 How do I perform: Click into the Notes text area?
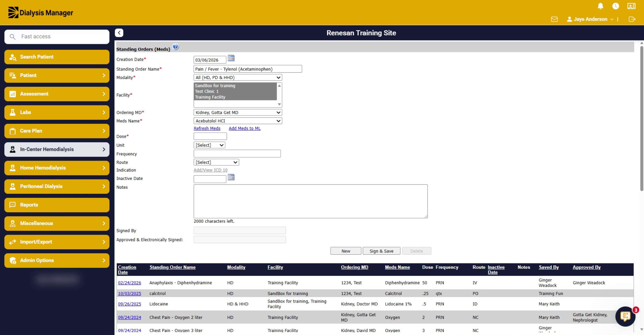tap(310, 201)
